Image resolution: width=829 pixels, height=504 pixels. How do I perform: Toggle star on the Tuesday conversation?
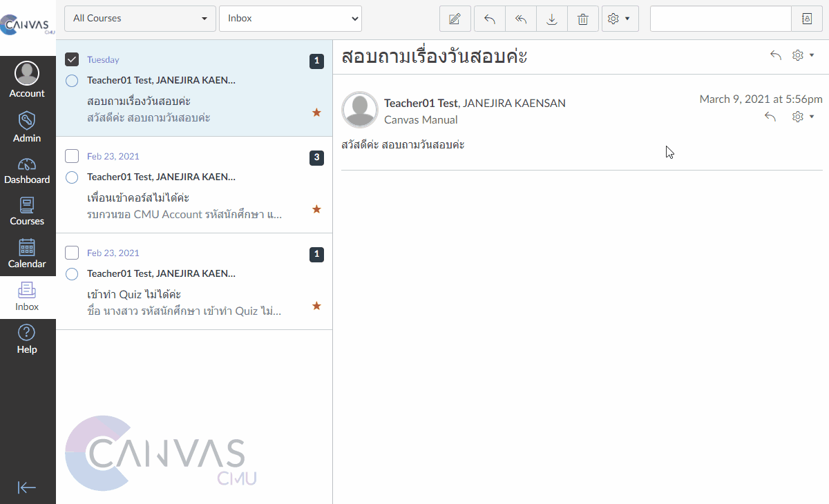point(316,112)
